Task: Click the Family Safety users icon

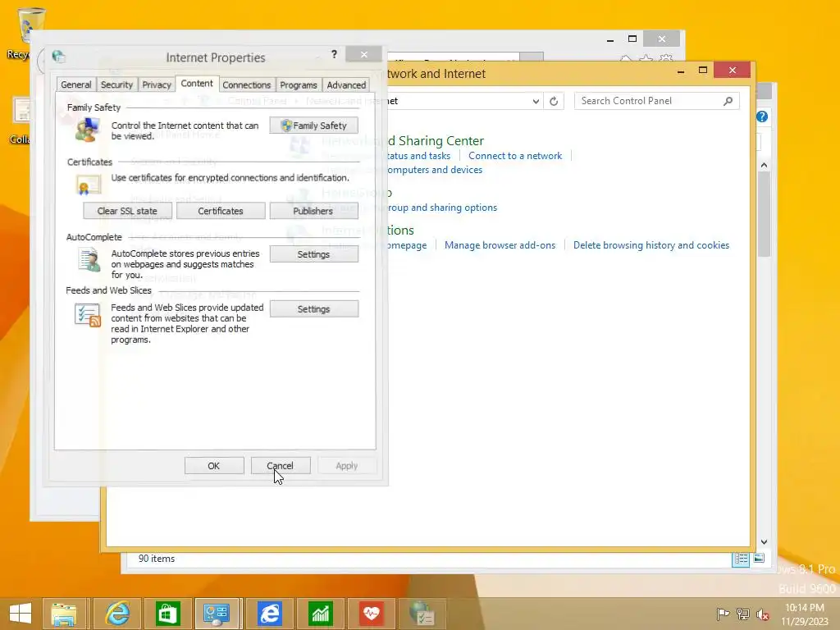Action: pos(87,130)
